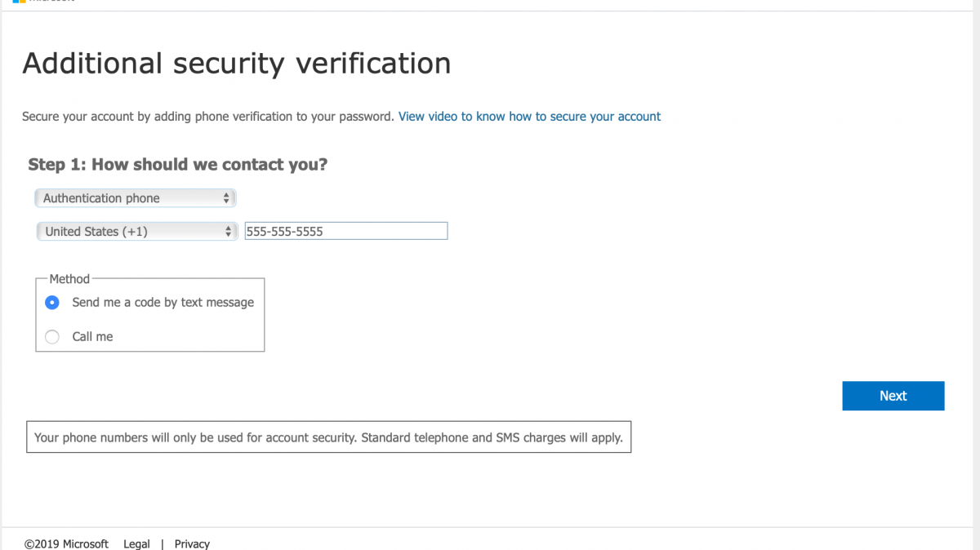980x550 pixels.
Task: Click the 'Secure your account by adding phone verification' text
Action: coord(207,117)
